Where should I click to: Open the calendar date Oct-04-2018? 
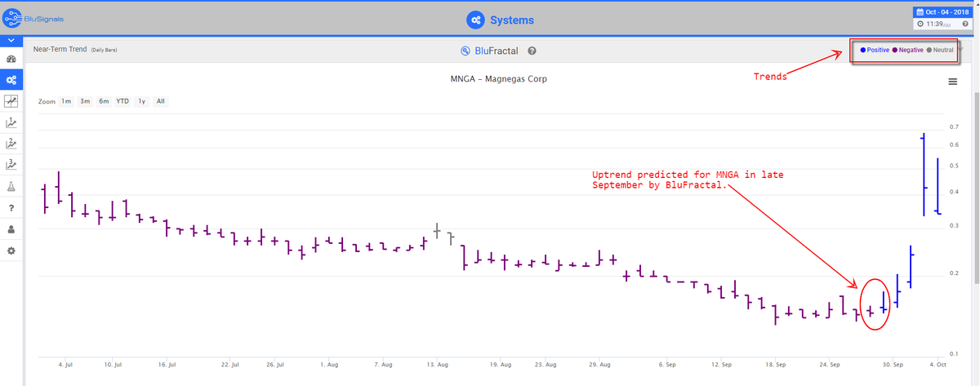coord(942,12)
